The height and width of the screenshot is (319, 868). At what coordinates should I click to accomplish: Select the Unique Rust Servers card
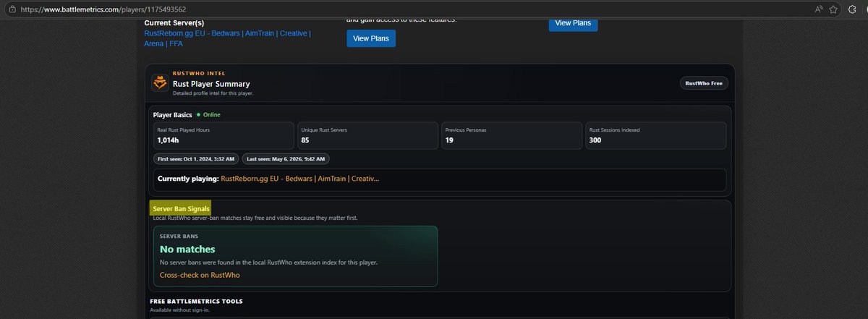[x=366, y=135]
